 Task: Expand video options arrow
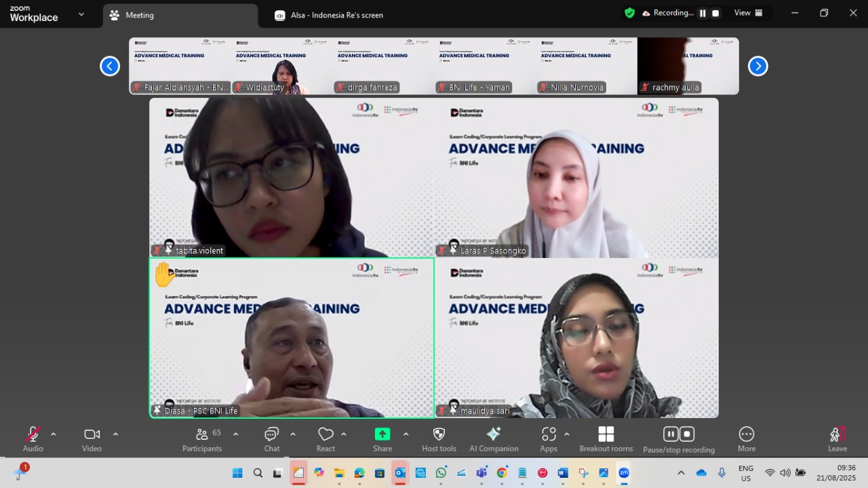click(115, 434)
